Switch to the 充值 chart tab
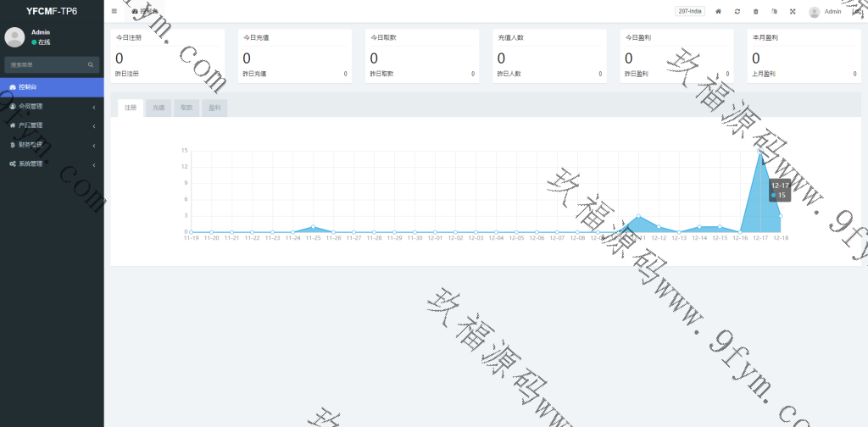This screenshot has height=427, width=868. pyautogui.click(x=158, y=108)
